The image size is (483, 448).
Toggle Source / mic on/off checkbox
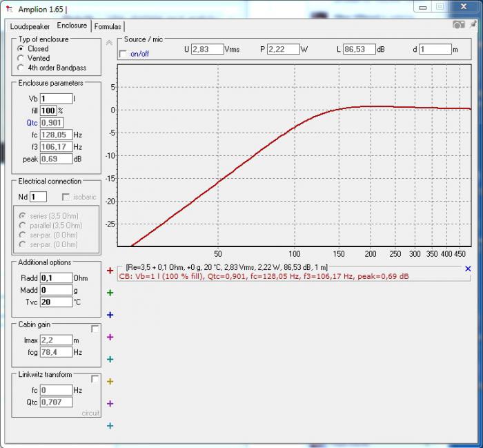pos(123,54)
